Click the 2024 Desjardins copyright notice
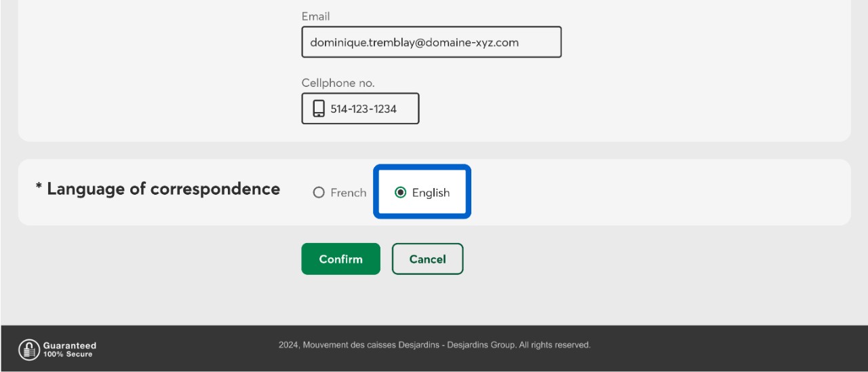The image size is (868, 372). (x=434, y=345)
